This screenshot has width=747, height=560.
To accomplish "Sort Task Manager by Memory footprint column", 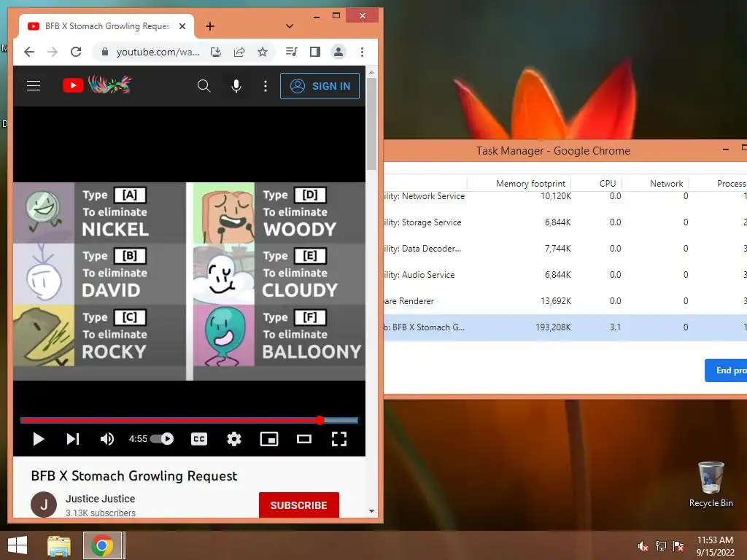I will click(x=530, y=183).
